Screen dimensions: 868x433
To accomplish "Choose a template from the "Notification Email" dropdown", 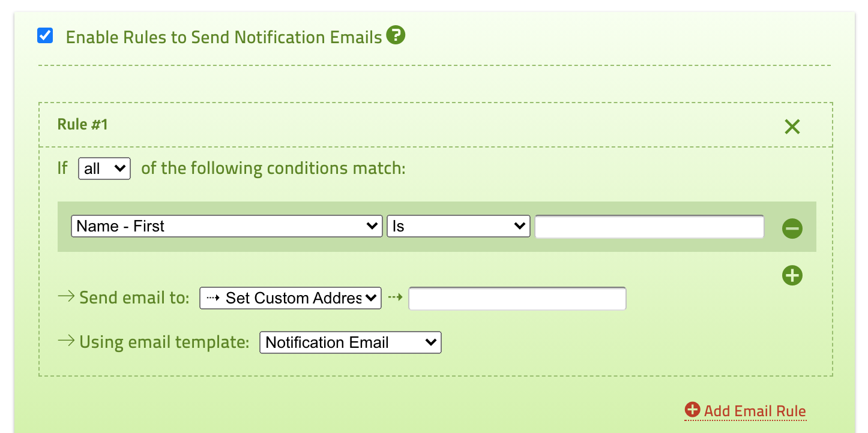I will pos(350,342).
